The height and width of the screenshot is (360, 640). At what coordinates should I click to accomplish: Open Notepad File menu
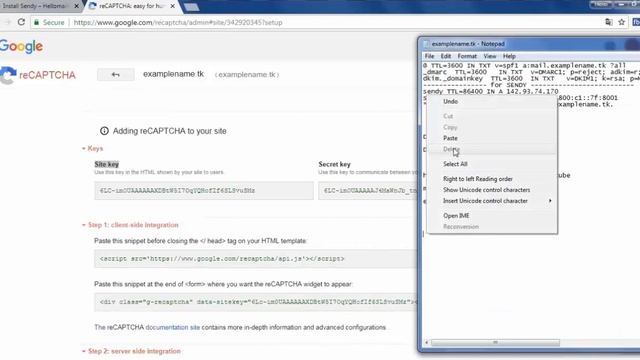tap(429, 56)
